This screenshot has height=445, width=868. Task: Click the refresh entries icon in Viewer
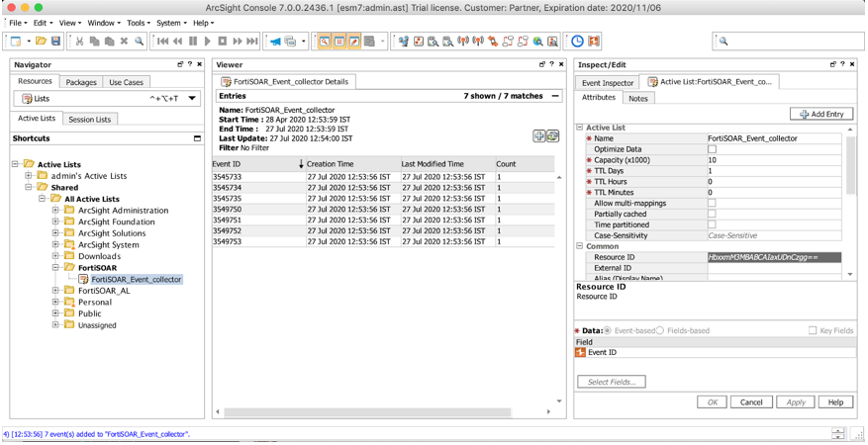552,135
